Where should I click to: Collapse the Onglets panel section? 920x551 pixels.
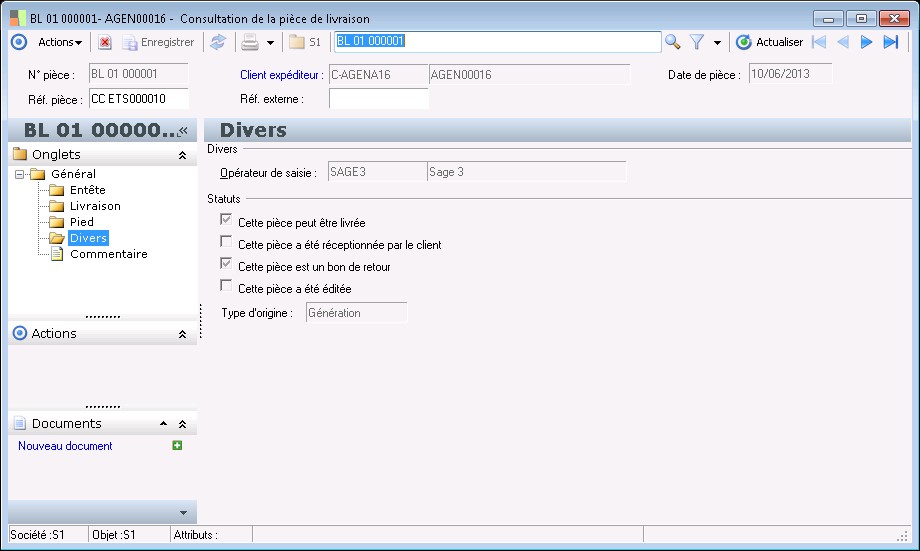tap(182, 155)
